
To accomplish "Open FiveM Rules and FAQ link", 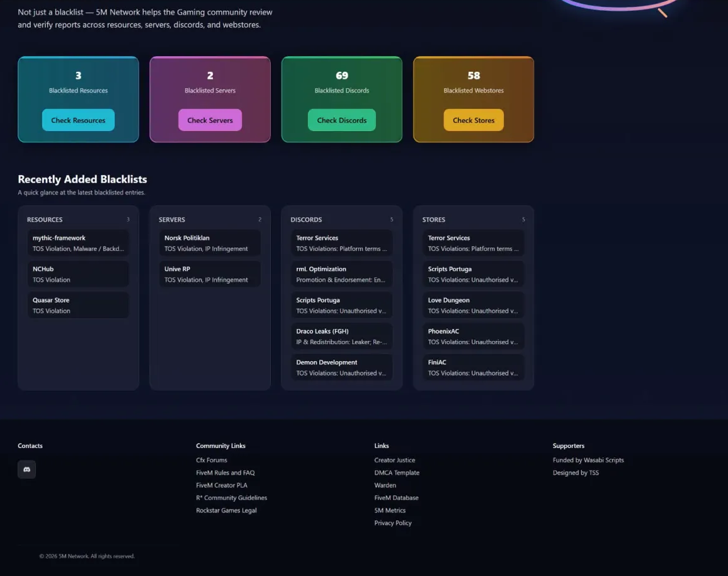I will pyautogui.click(x=225, y=473).
